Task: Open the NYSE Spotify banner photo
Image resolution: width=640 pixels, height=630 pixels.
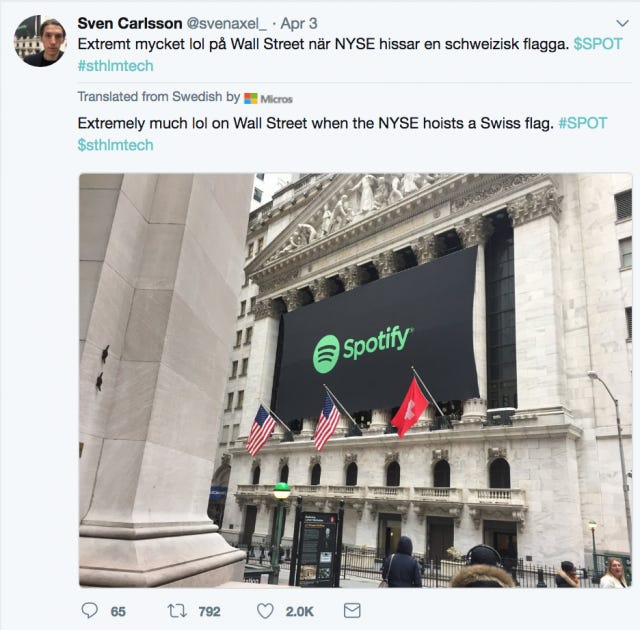Action: point(356,380)
